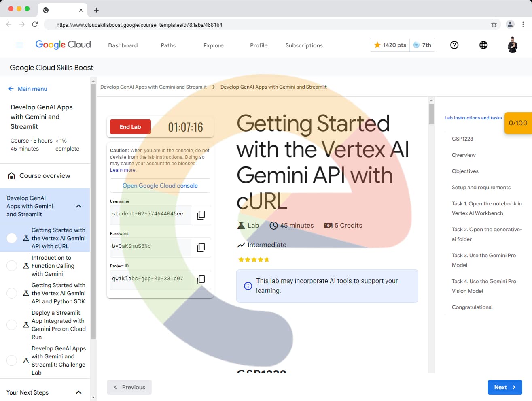This screenshot has width=532, height=401.
Task: Copy the Password with its copy icon
Action: [201, 247]
